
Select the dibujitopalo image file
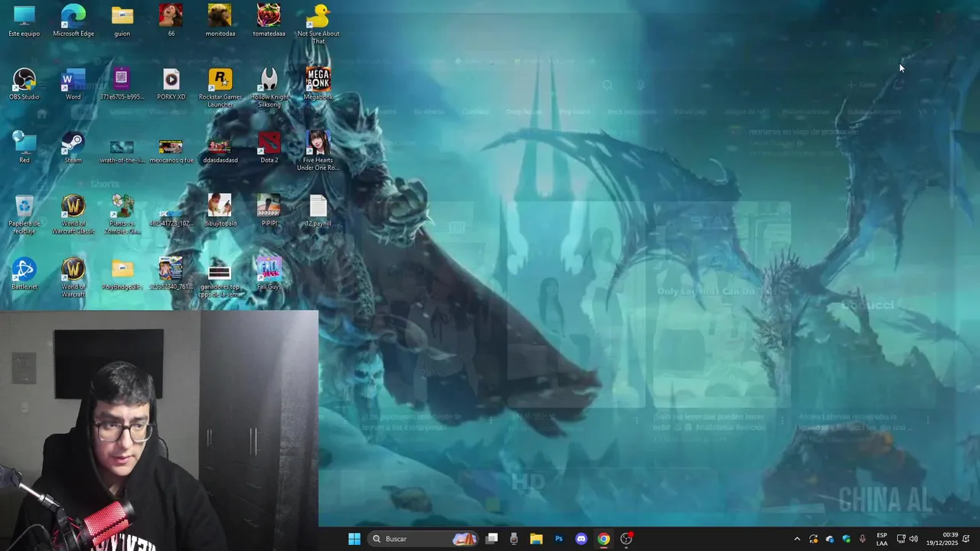click(x=220, y=210)
